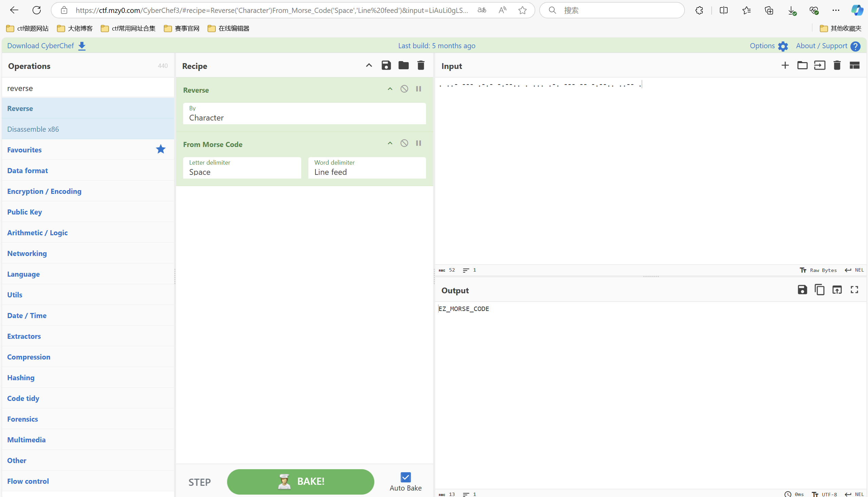
Task: Collapse the Reverse operation arguments
Action: click(390, 89)
